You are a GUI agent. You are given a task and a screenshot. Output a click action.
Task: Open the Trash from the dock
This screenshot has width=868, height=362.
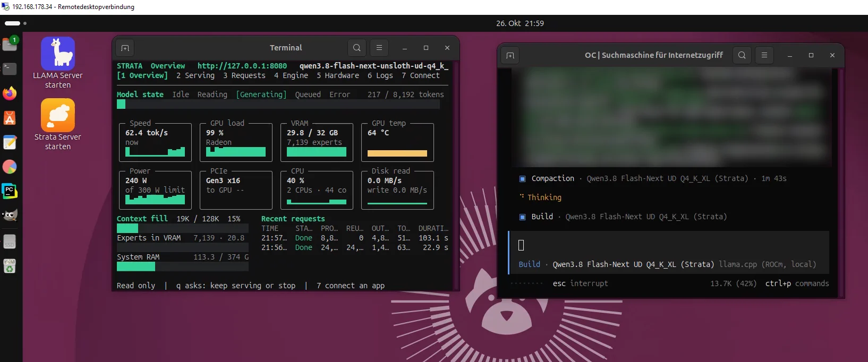[x=10, y=266]
